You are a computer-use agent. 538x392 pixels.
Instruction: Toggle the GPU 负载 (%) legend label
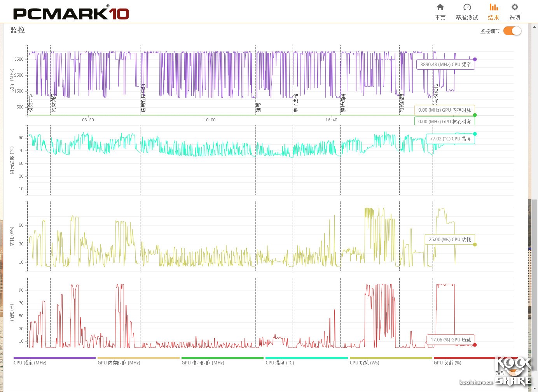[x=447, y=363]
